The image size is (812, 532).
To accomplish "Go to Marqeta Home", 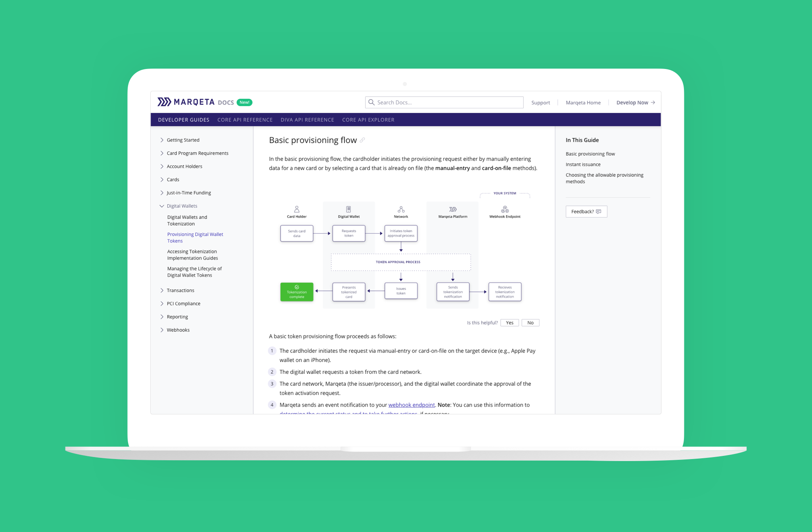I will coord(583,103).
